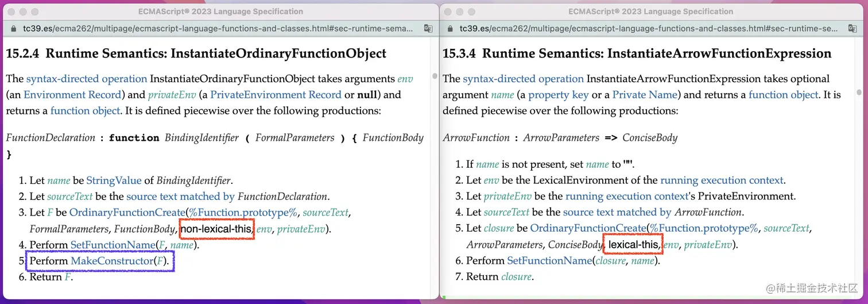Click the left window's title bar text
868x304 pixels.
coord(220,11)
